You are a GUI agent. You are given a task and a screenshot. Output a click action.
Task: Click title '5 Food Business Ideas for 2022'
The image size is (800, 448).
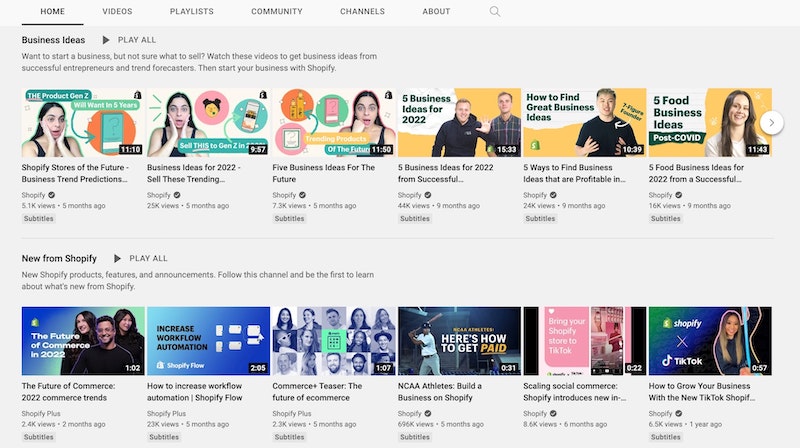coord(696,173)
